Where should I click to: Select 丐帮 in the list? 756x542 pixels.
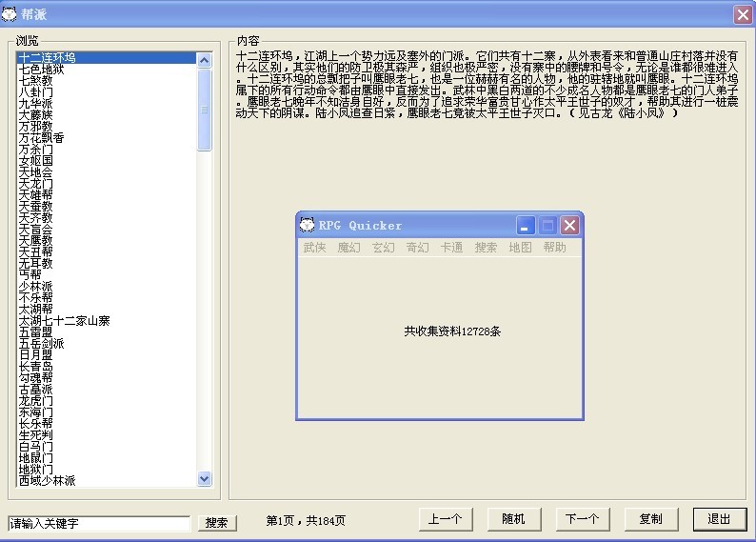point(107,275)
